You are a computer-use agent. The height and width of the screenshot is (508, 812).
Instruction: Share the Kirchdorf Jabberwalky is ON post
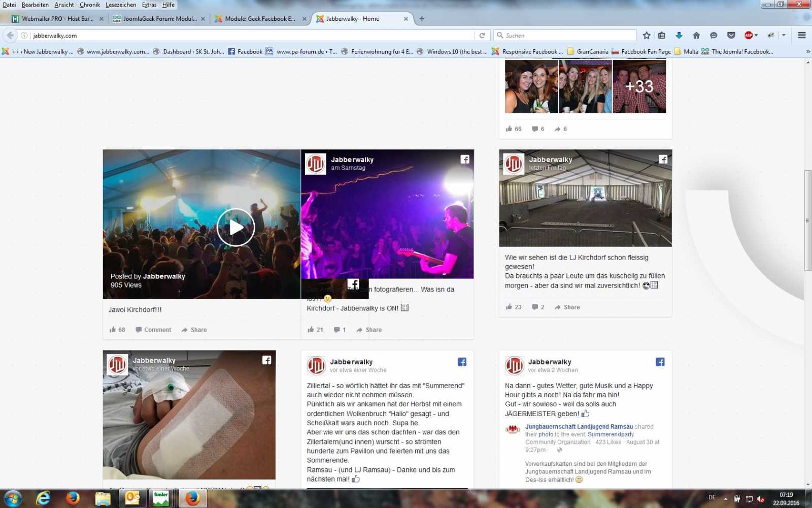coord(369,330)
